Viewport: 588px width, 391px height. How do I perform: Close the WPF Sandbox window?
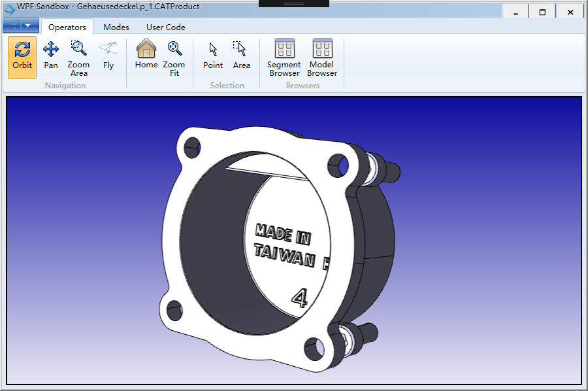570,12
